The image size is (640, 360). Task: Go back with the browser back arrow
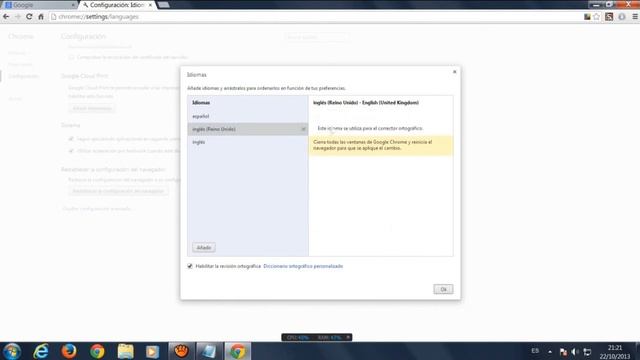[6, 17]
